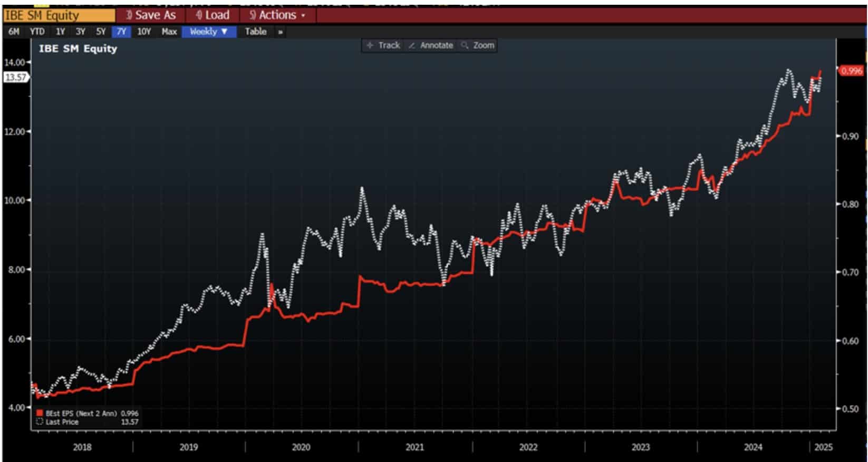
Task: Click the red BEst EPS legend swatch
Action: coord(40,413)
